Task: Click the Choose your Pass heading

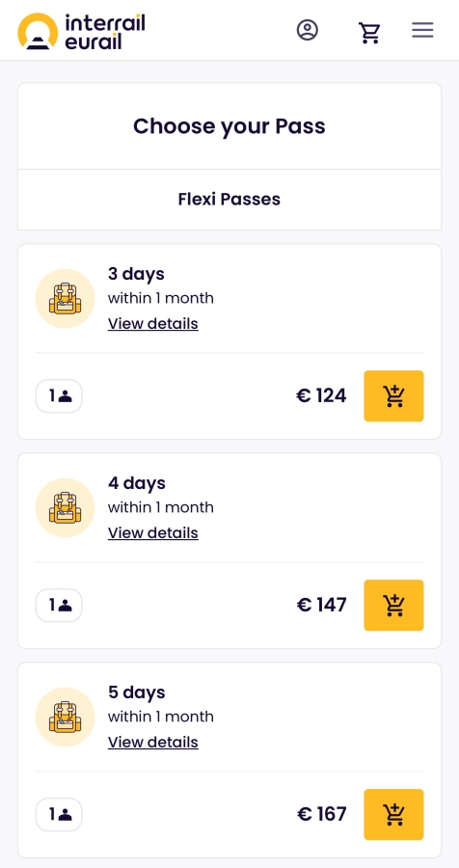Action: point(229,126)
